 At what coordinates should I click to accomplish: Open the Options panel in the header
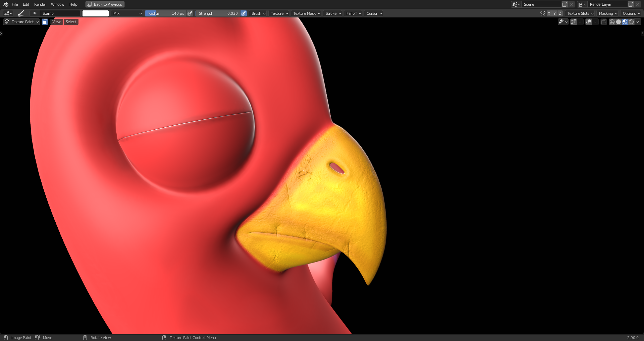pyautogui.click(x=631, y=13)
